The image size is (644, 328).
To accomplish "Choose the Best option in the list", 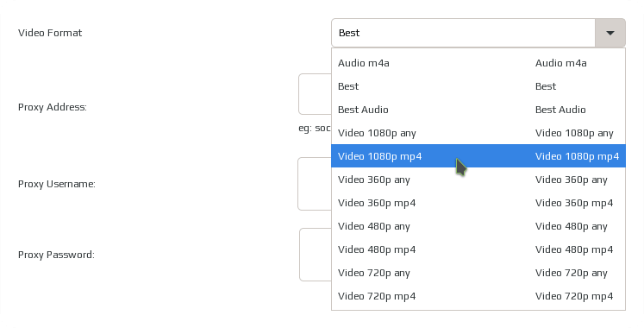I will [x=478, y=86].
